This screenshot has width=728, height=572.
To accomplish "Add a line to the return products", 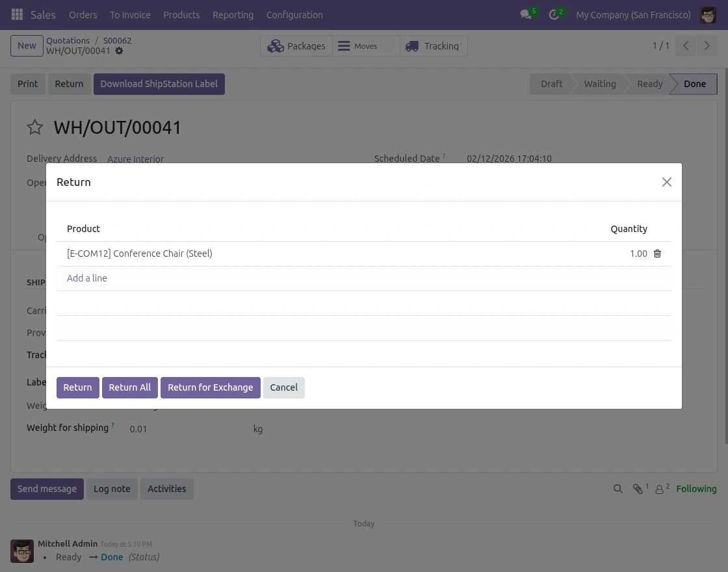I will point(86,278).
